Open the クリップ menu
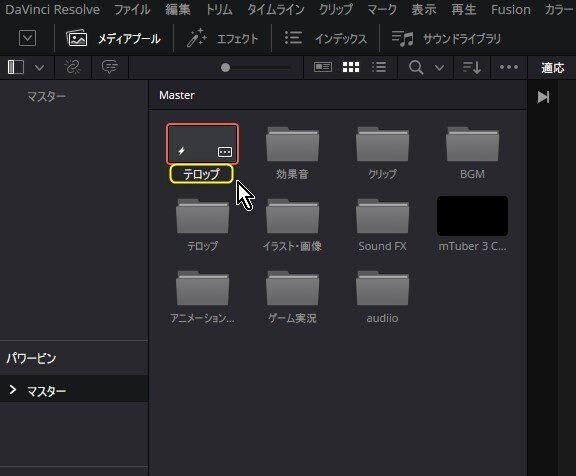Image resolution: width=576 pixels, height=476 pixels. (x=336, y=10)
